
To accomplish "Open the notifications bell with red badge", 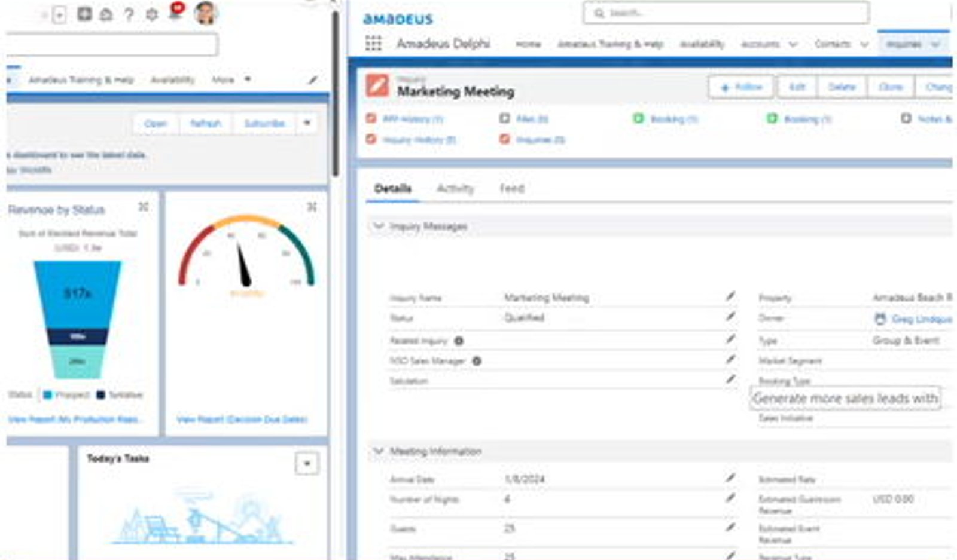I will point(176,11).
